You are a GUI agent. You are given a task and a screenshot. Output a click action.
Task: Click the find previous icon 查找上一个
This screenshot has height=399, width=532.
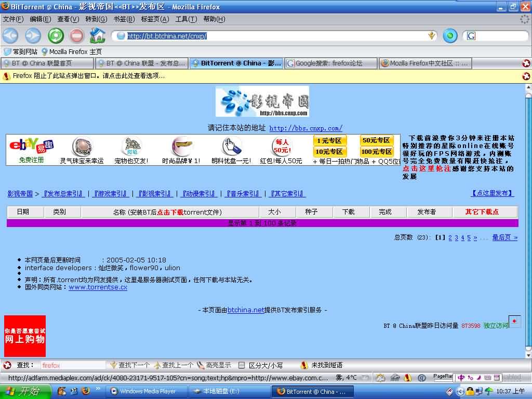[x=173, y=365]
